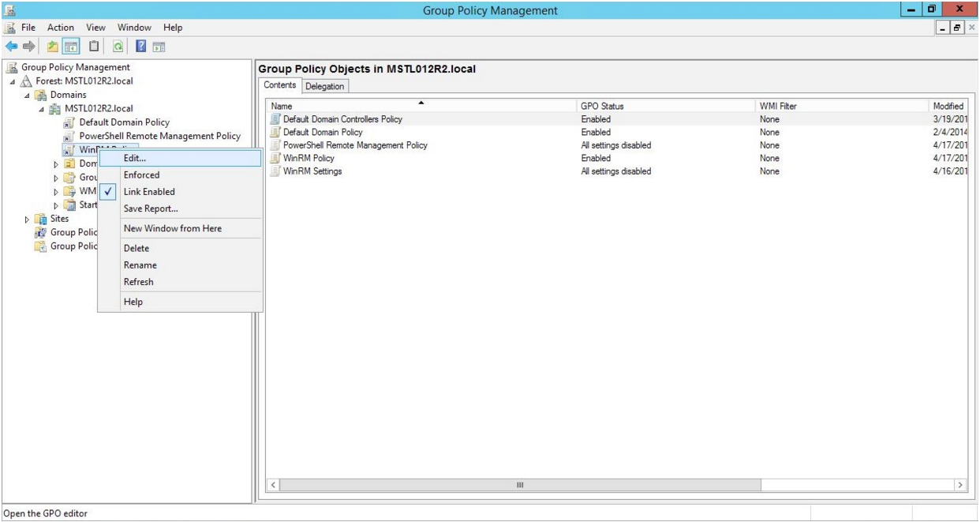Sort by the Name column header
Image resolution: width=980 pixels, height=522 pixels.
pyautogui.click(x=422, y=106)
